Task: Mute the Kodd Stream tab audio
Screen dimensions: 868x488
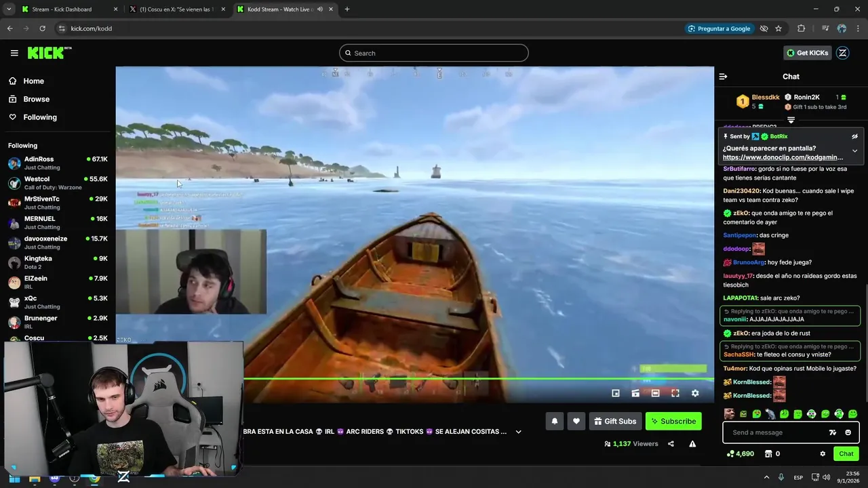Action: coord(320,9)
